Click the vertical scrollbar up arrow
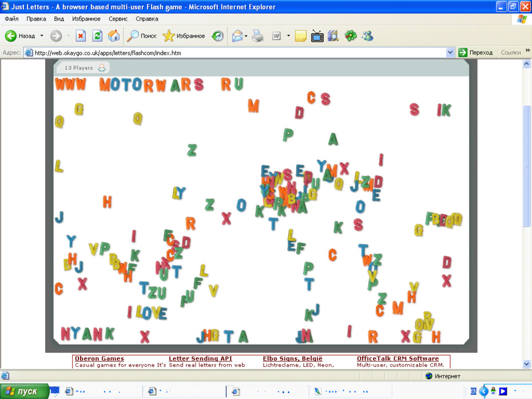The height and width of the screenshot is (399, 532). [527, 63]
